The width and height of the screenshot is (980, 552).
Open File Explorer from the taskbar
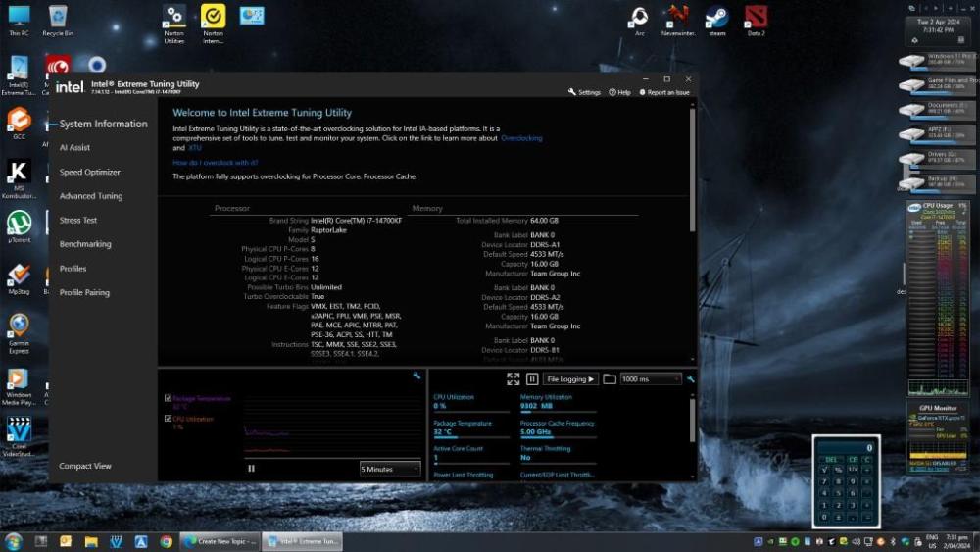[91, 541]
